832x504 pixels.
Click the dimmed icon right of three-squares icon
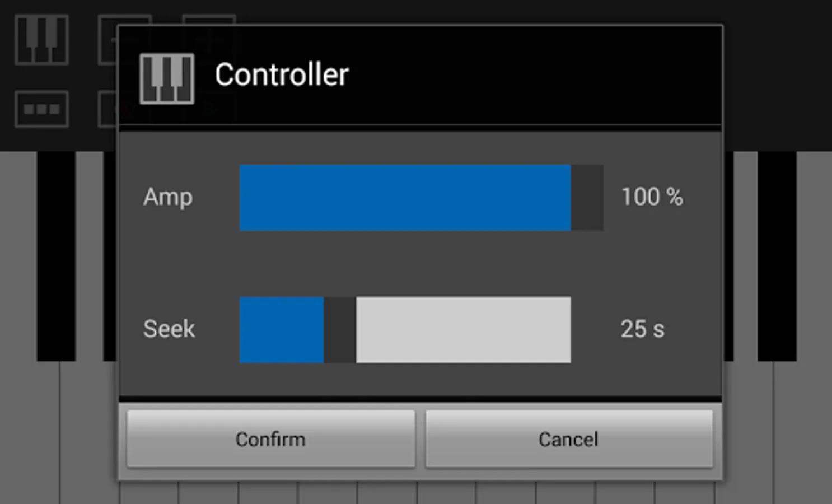(107, 109)
